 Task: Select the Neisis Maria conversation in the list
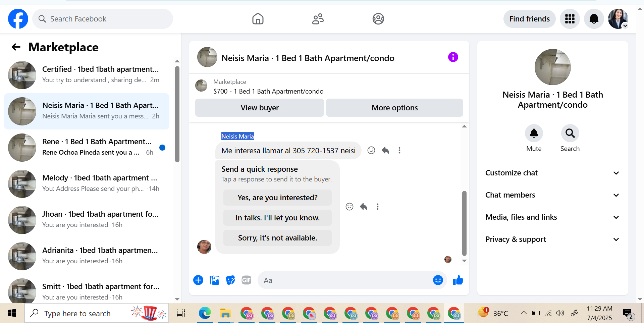[87, 111]
